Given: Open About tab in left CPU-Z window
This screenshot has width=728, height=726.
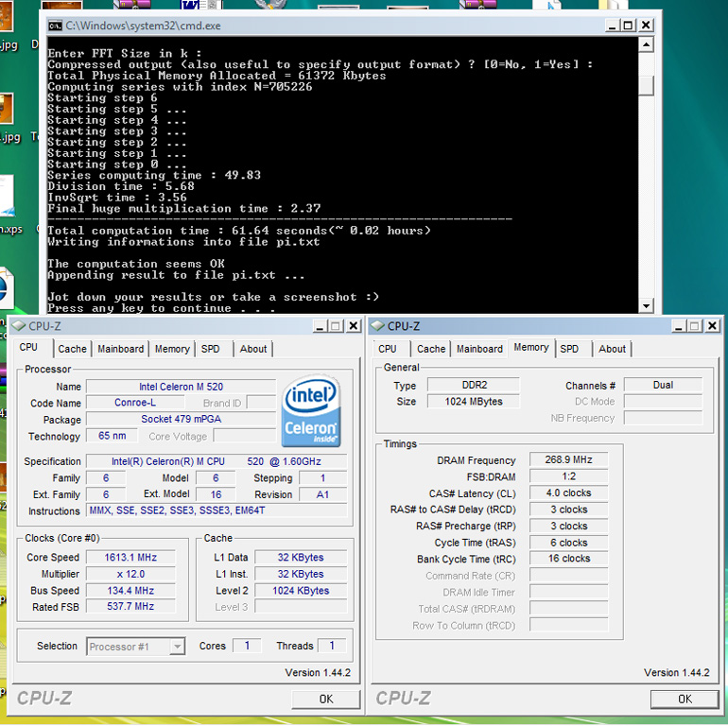Looking at the screenshot, I should click(x=253, y=349).
